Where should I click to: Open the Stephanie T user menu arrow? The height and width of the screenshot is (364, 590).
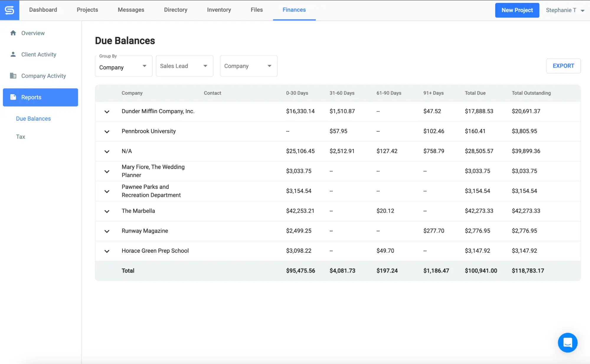(x=582, y=10)
